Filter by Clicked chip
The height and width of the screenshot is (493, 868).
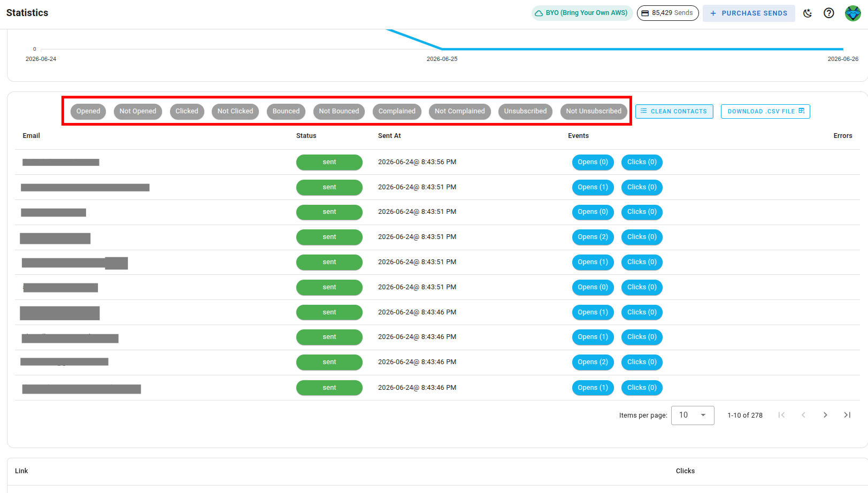(187, 111)
